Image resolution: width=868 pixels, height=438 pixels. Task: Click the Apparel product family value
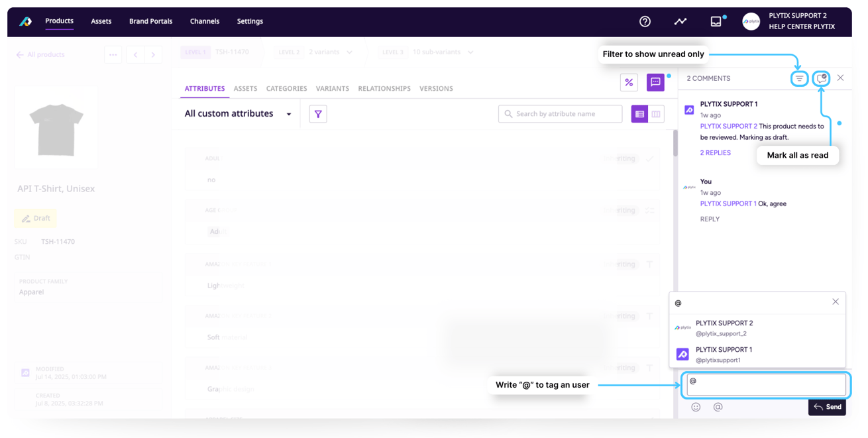tap(32, 292)
